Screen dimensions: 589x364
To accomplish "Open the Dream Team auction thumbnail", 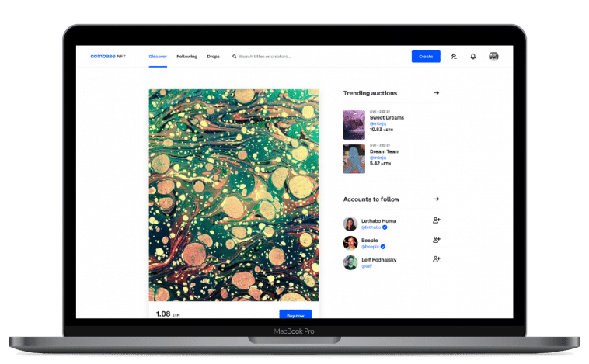I will tap(354, 158).
